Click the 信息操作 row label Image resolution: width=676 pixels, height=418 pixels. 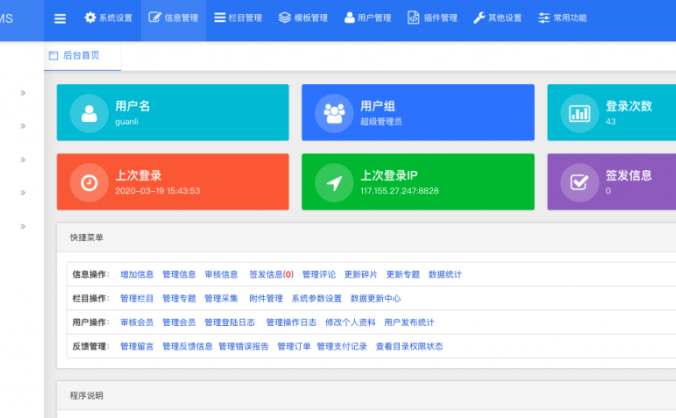coord(91,275)
